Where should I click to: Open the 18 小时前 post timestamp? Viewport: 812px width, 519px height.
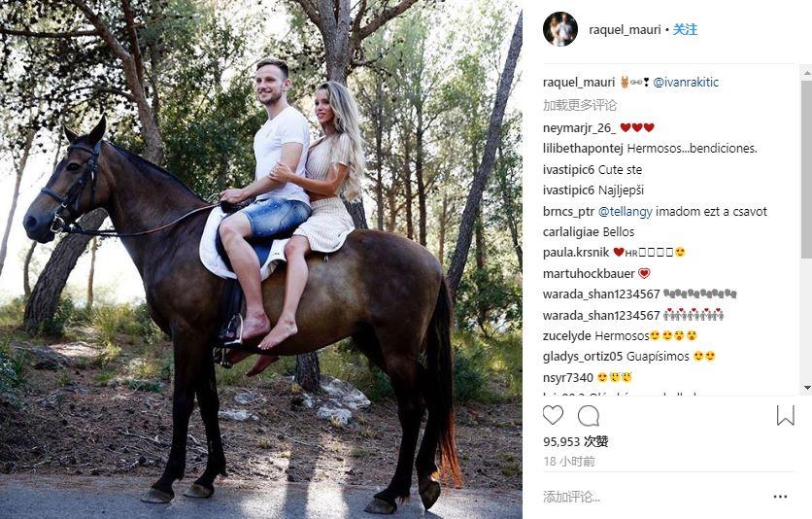(x=568, y=461)
